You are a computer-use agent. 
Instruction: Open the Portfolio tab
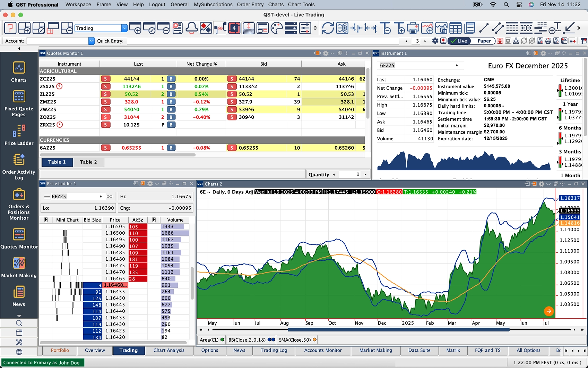tap(60, 351)
